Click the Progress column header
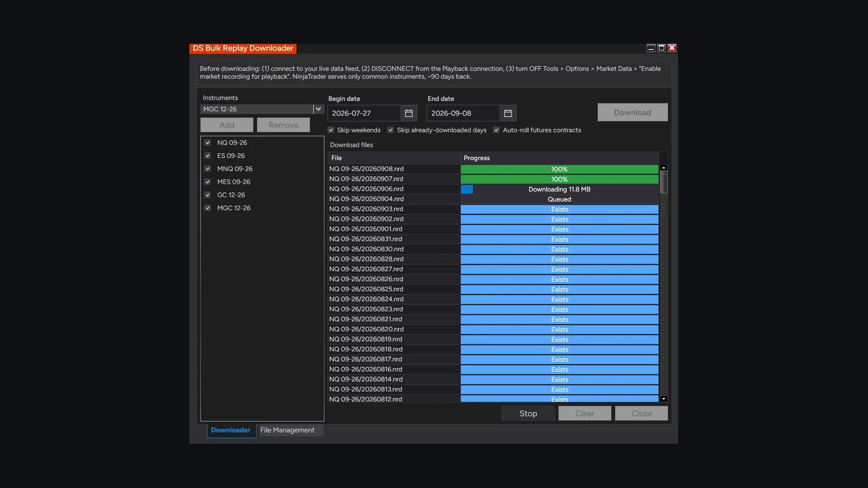 point(560,158)
